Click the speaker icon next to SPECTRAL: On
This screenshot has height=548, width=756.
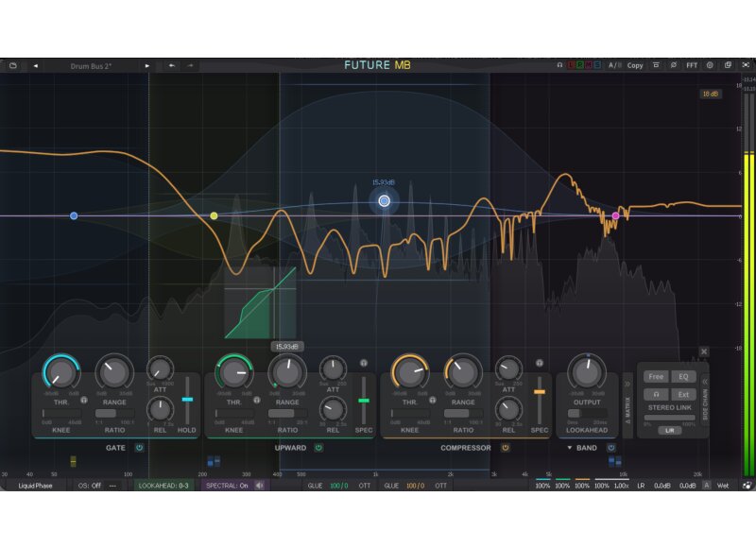(x=259, y=486)
